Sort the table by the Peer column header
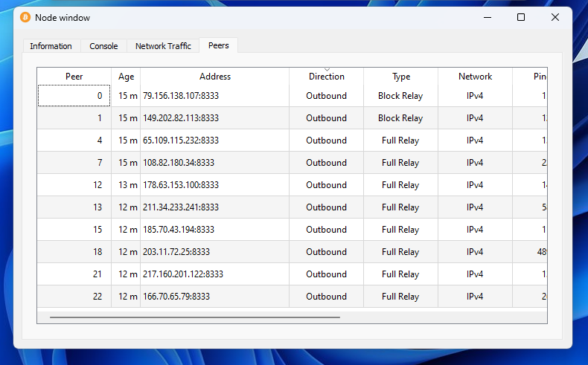 coord(74,77)
